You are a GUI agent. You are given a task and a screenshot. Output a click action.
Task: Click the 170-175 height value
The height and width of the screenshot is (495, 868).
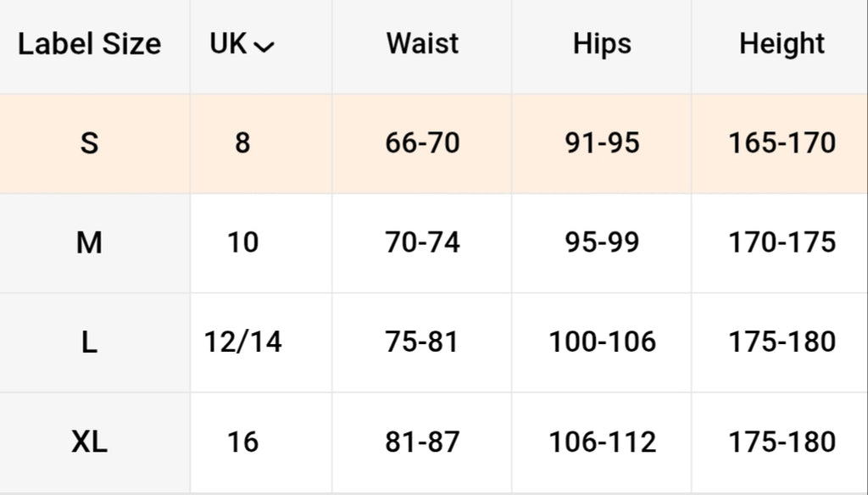[782, 243]
